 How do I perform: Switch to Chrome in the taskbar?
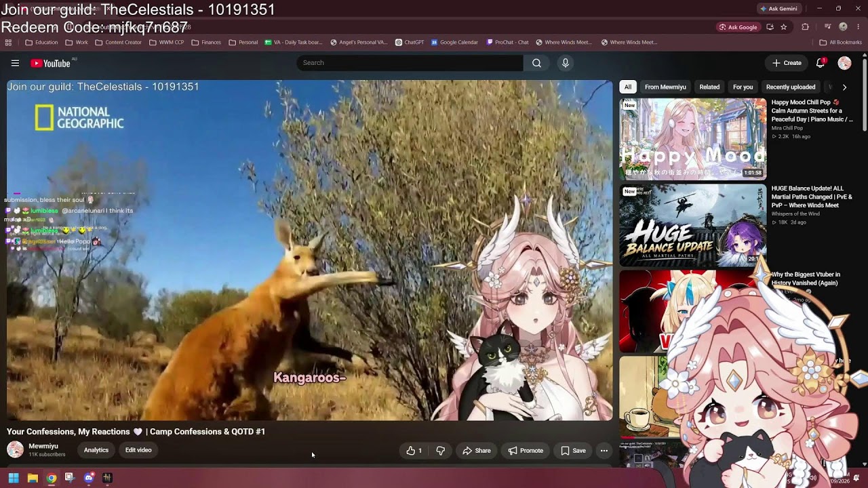click(x=51, y=478)
